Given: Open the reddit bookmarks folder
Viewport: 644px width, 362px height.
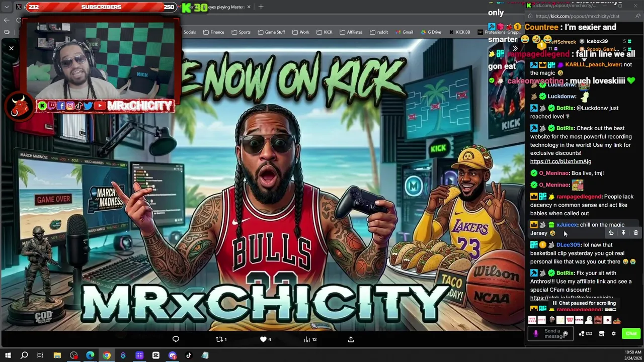Looking at the screenshot, I should coord(379,32).
